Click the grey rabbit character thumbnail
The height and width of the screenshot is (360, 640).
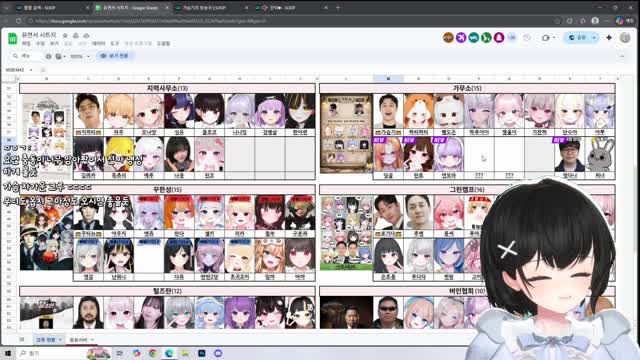tap(600, 155)
